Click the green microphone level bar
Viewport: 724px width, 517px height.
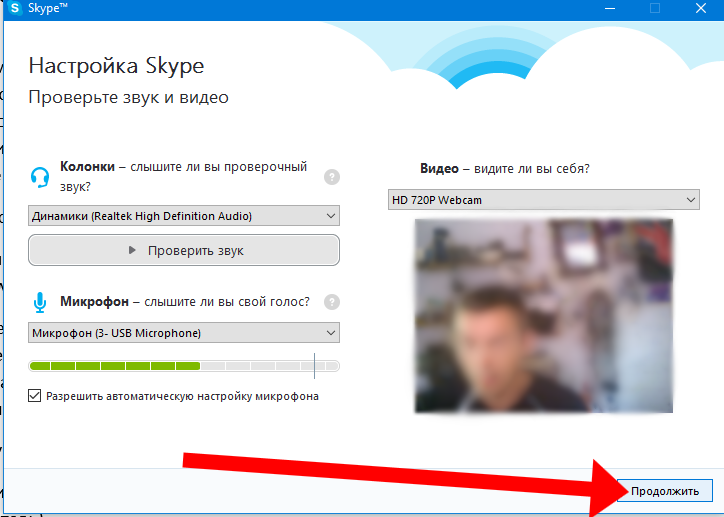click(115, 366)
